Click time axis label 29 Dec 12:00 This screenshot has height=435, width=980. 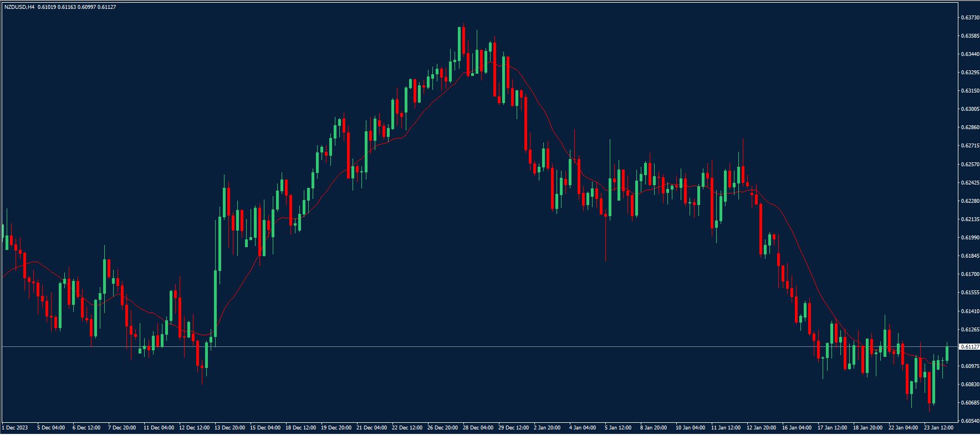pyautogui.click(x=513, y=428)
